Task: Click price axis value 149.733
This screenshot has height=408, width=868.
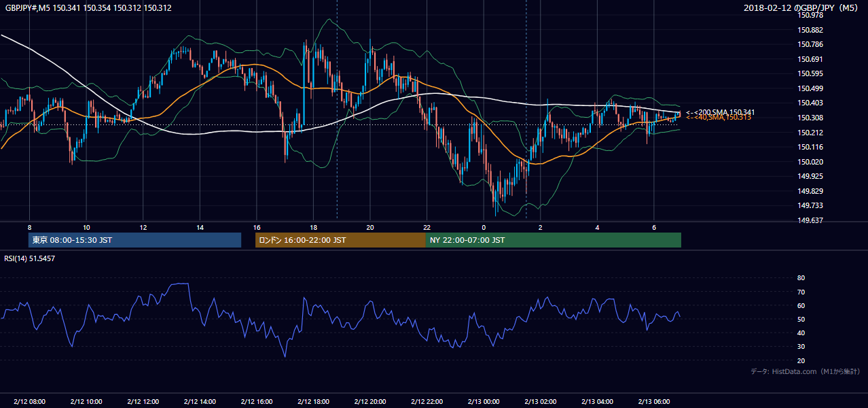Action: (x=810, y=205)
